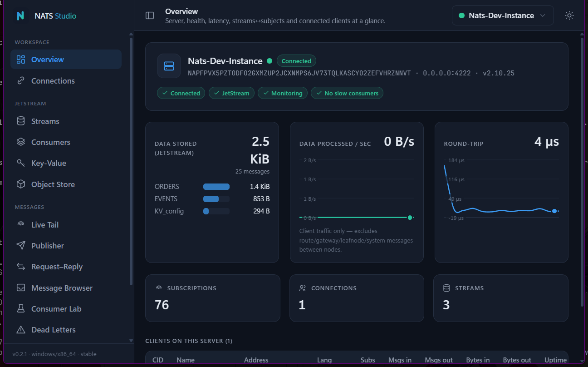
Task: Switch theme with the sun icon
Action: (569, 15)
